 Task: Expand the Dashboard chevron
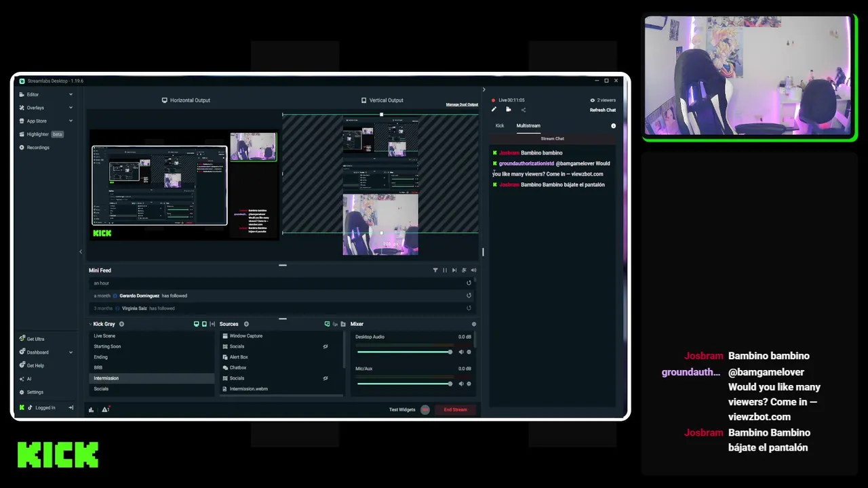point(71,352)
